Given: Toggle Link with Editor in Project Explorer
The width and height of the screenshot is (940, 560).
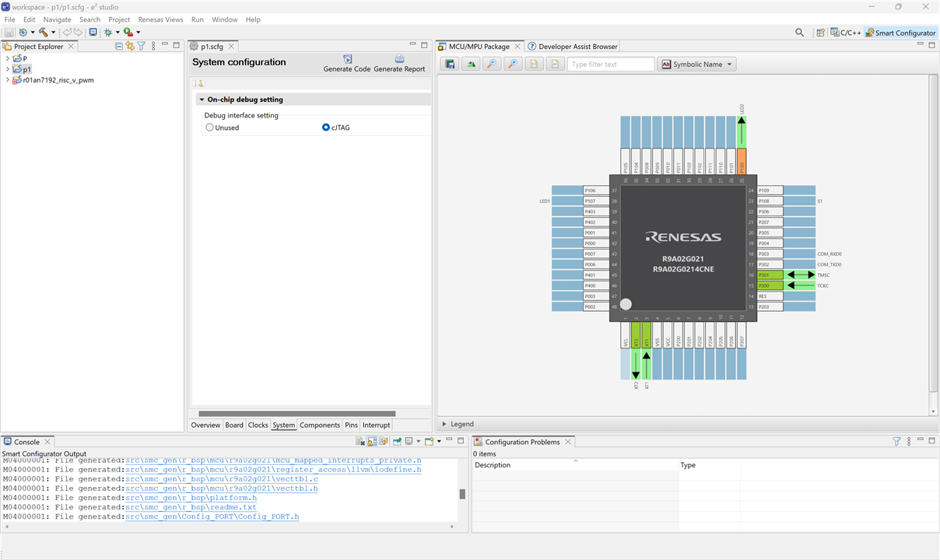Looking at the screenshot, I should click(130, 47).
